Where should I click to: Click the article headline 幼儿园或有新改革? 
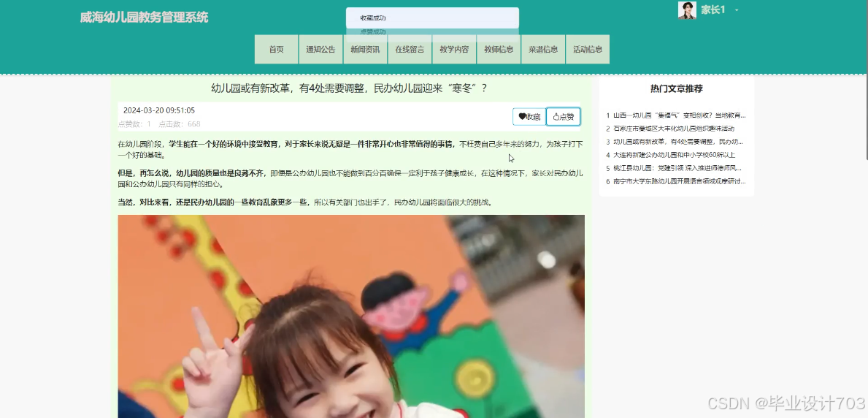[349, 88]
